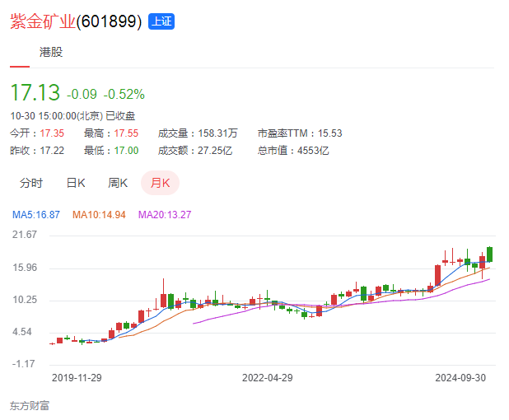Screen dimensions: 509x420
Task: Click the 21.67 y-axis label
Action: [25, 235]
